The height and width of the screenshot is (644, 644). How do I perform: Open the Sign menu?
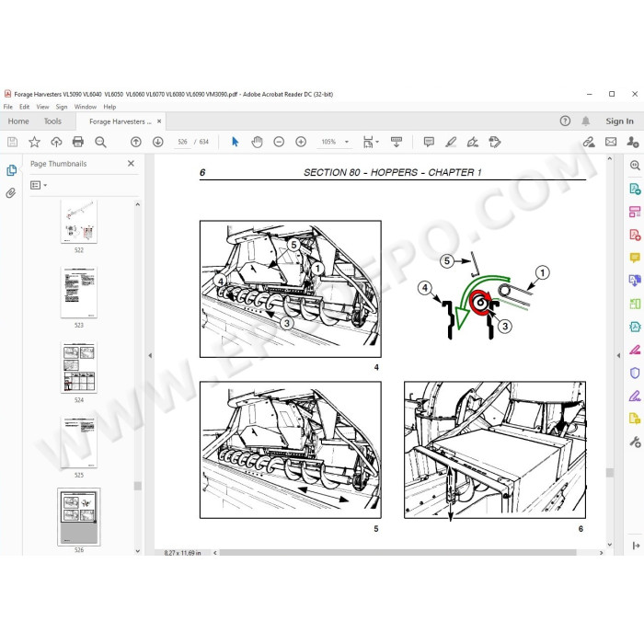tap(62, 107)
